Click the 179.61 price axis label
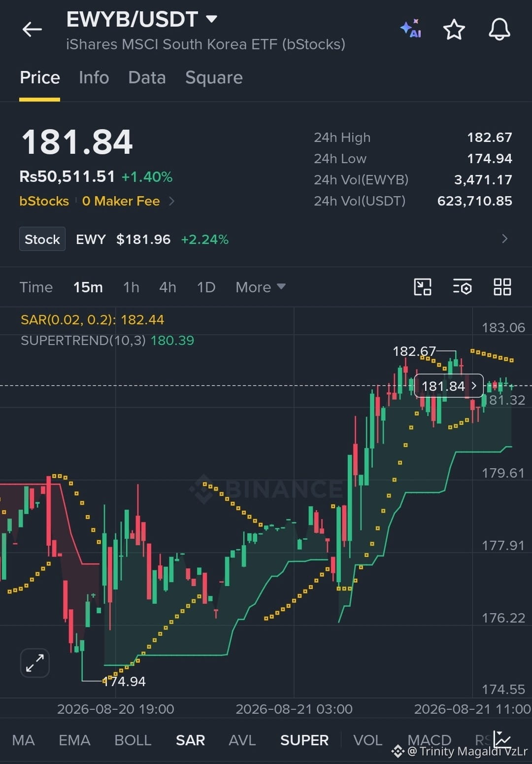This screenshot has width=532, height=764. (503, 473)
